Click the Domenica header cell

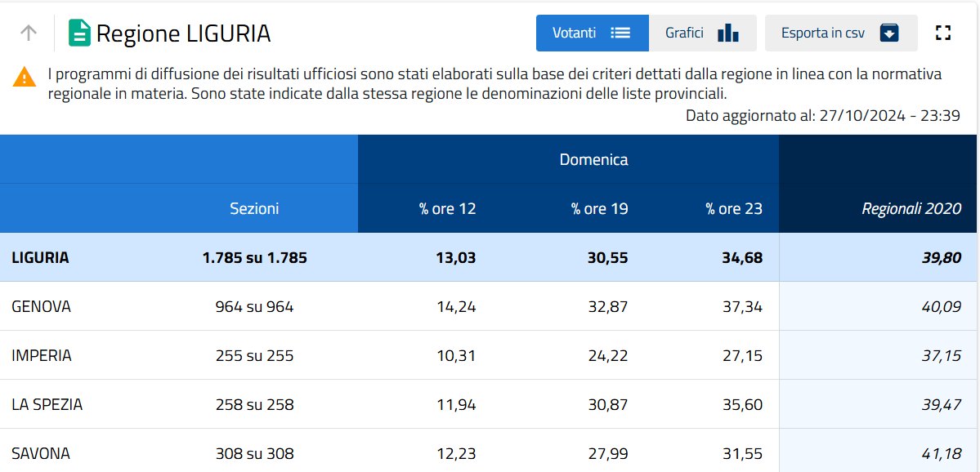pos(593,160)
